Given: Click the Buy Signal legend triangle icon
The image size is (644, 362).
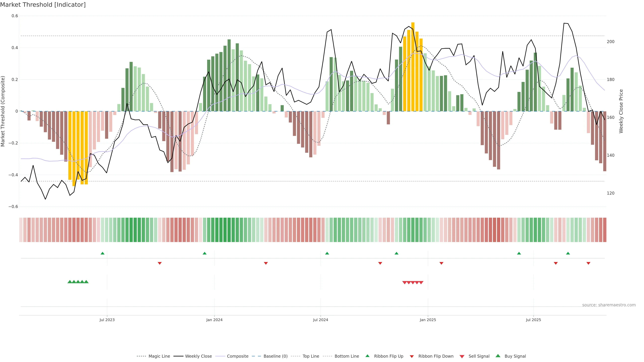Looking at the screenshot, I should click(498, 356).
